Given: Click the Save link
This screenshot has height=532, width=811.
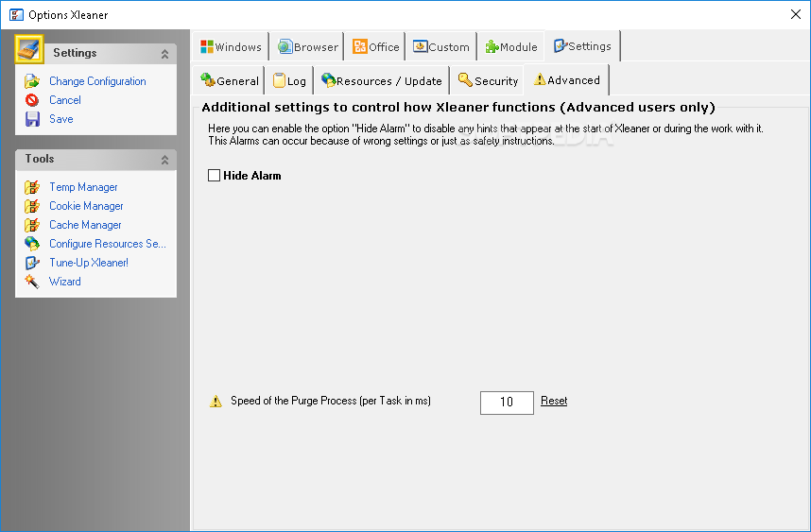Looking at the screenshot, I should pyautogui.click(x=61, y=119).
